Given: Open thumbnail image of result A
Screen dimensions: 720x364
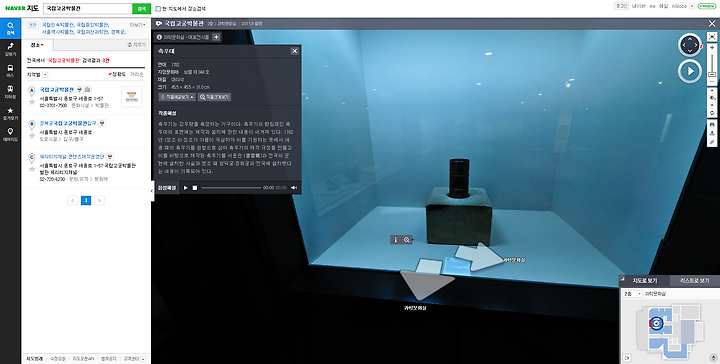Looking at the screenshot, I should tap(132, 97).
